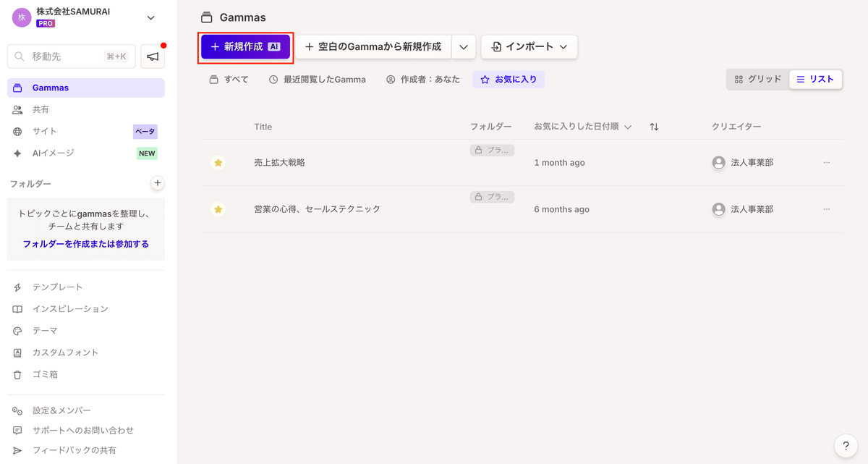
Task: Expand dropdown arrow next to 空白のGammaから新規作成
Action: tap(464, 46)
